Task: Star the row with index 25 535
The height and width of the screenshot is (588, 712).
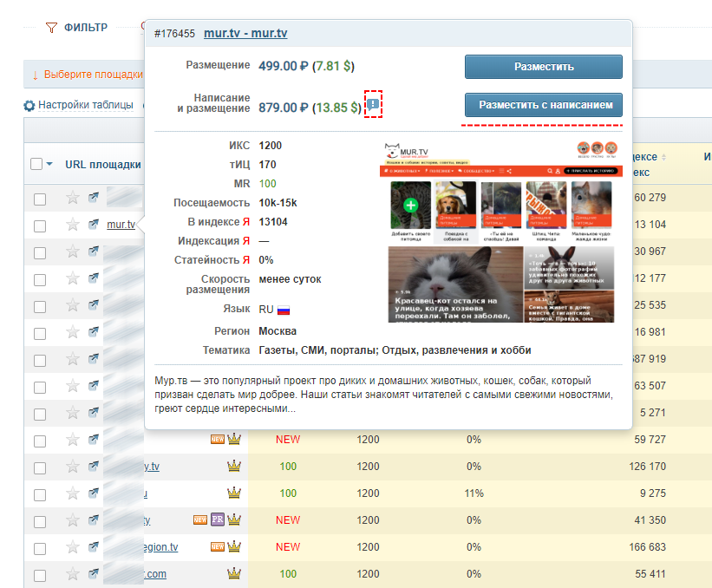Action: pyautogui.click(x=73, y=305)
